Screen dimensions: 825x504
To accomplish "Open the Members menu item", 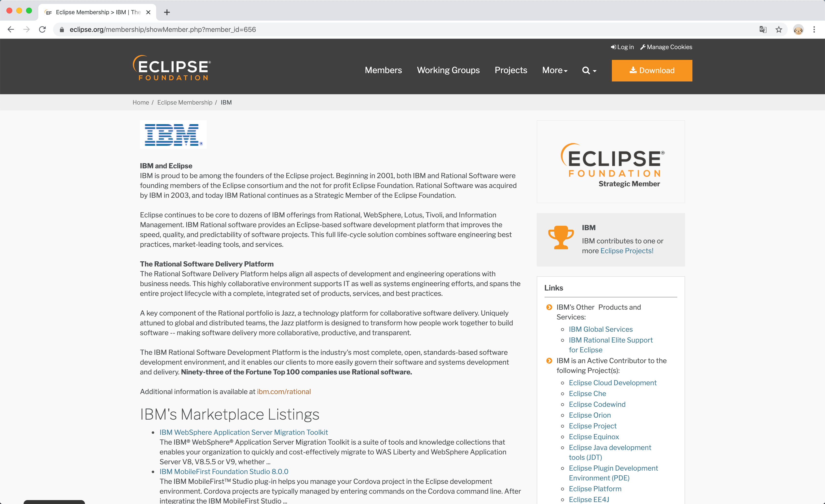I will pyautogui.click(x=383, y=70).
